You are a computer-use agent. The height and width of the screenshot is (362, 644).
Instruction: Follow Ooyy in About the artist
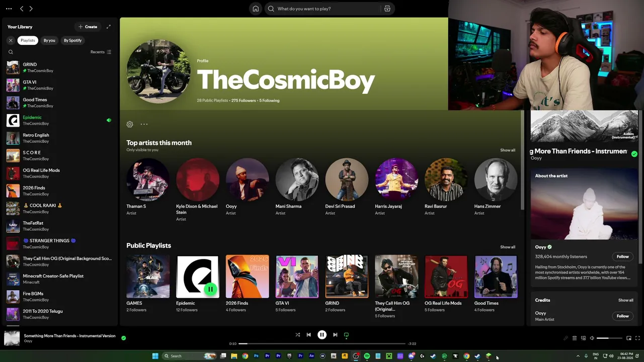click(x=622, y=256)
